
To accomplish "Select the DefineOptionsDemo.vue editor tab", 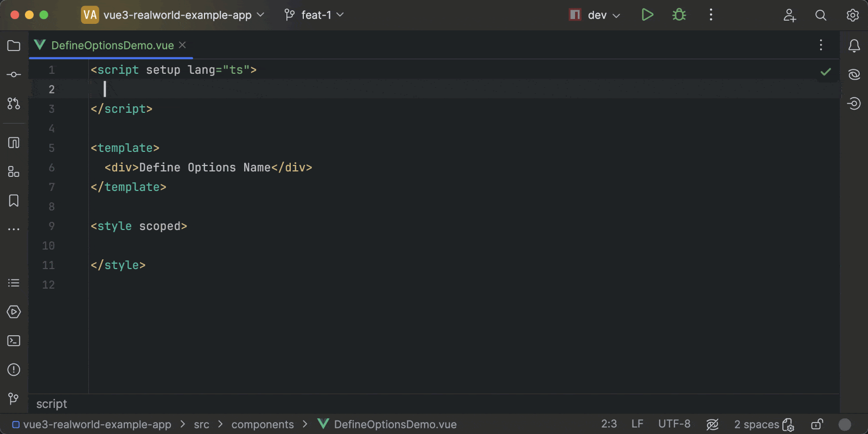I will (112, 46).
